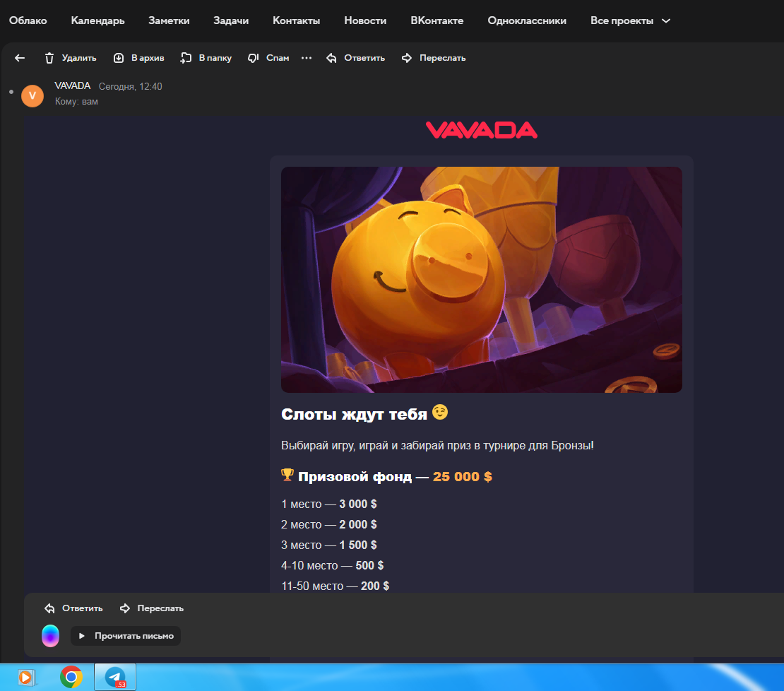The height and width of the screenshot is (691, 784).
Task: Click Ответить in the top toolbar
Action: [x=355, y=58]
